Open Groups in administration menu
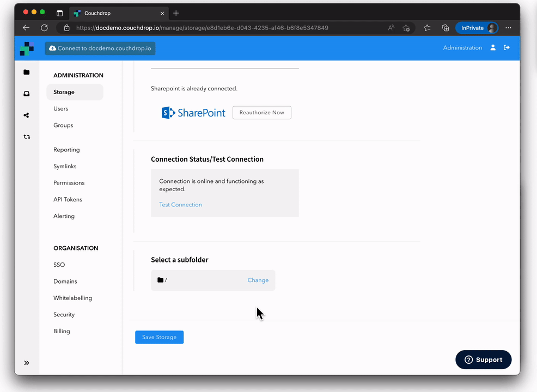537x392 pixels. (63, 125)
